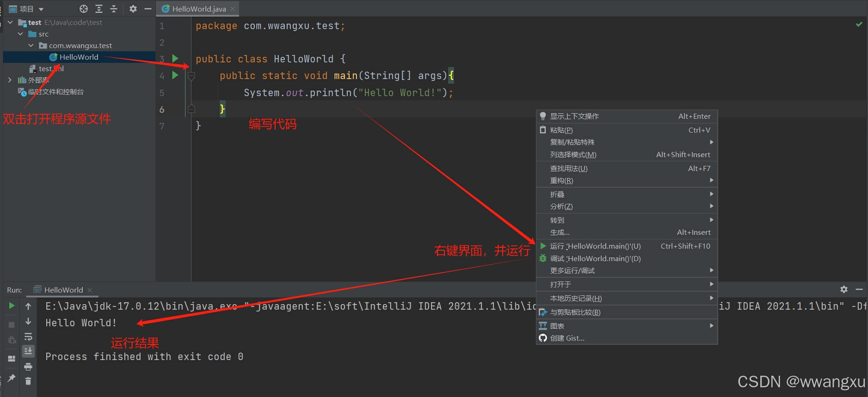Open 复制/粘贴特殊 submenu
Image resolution: width=868 pixels, height=397 pixels.
pyautogui.click(x=627, y=142)
